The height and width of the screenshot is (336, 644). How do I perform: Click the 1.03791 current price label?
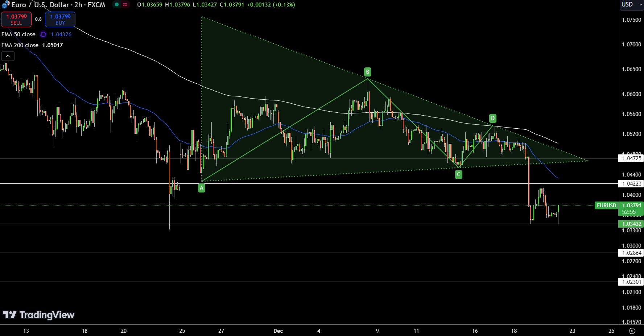point(631,206)
